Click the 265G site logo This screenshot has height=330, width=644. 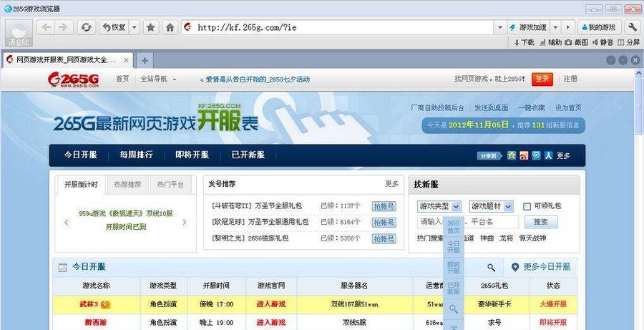coord(73,79)
